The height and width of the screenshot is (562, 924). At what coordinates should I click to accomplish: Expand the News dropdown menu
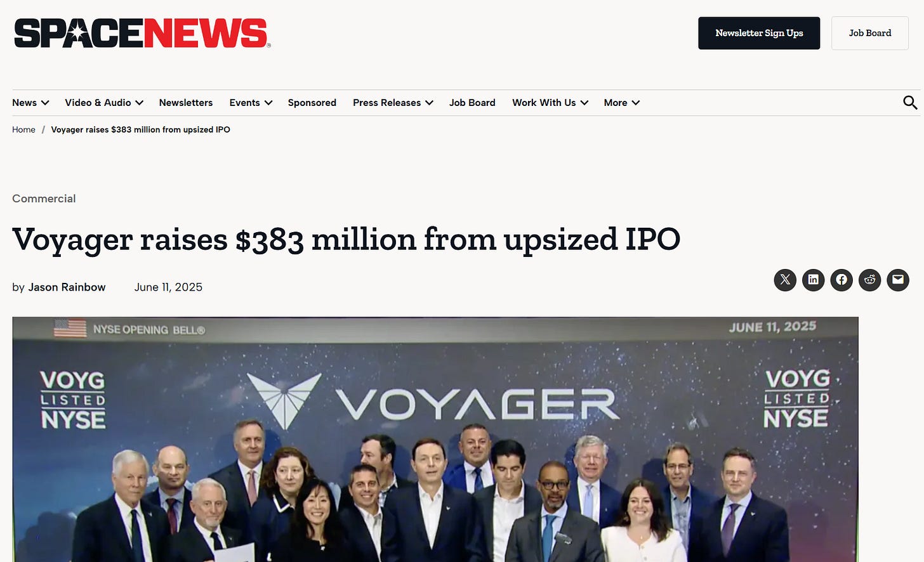tap(30, 103)
